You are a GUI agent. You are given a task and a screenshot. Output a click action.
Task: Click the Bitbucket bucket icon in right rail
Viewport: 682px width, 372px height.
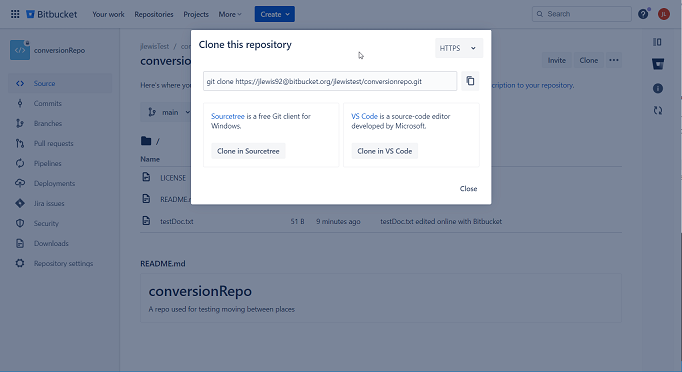[658, 64]
